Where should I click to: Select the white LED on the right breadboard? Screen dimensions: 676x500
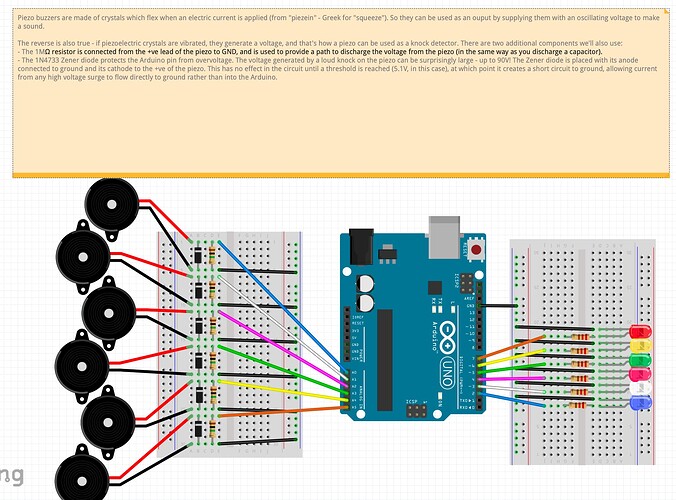[x=641, y=388]
